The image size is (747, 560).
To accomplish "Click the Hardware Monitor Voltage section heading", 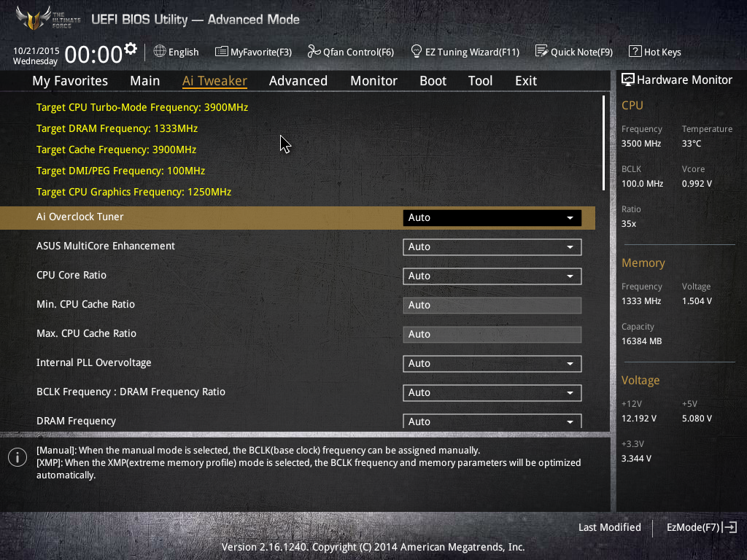I will coord(640,381).
